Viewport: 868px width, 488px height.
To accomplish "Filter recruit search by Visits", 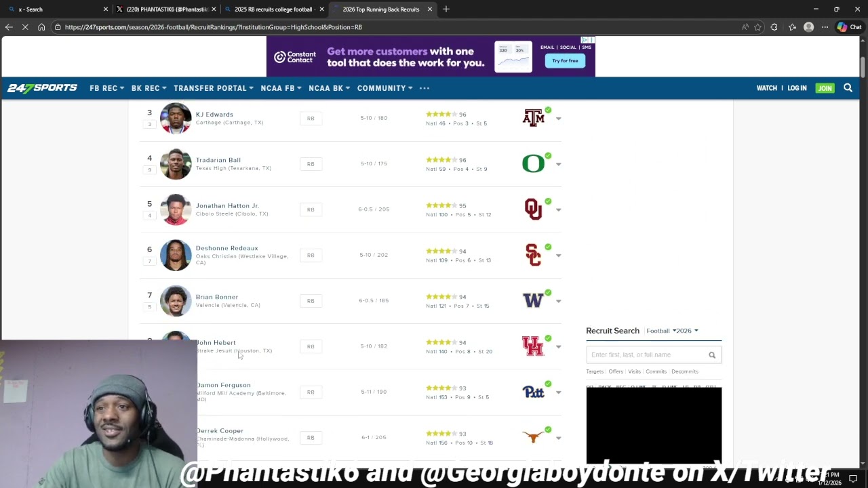I will (635, 371).
